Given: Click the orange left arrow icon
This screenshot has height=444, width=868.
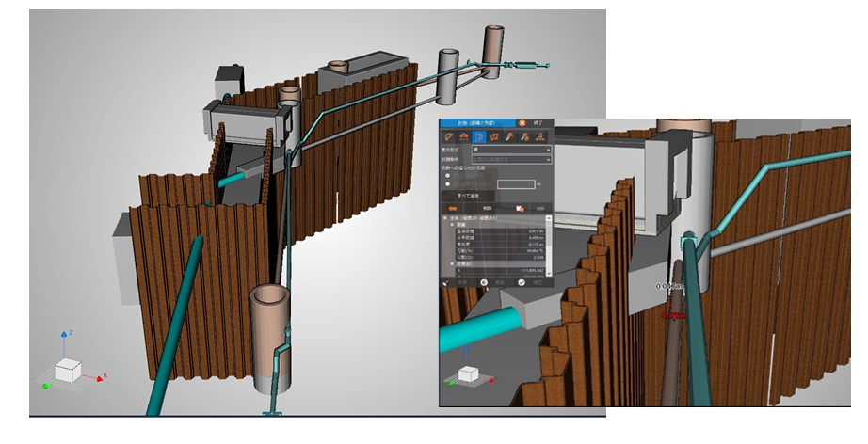Looking at the screenshot, I should tap(453, 207).
